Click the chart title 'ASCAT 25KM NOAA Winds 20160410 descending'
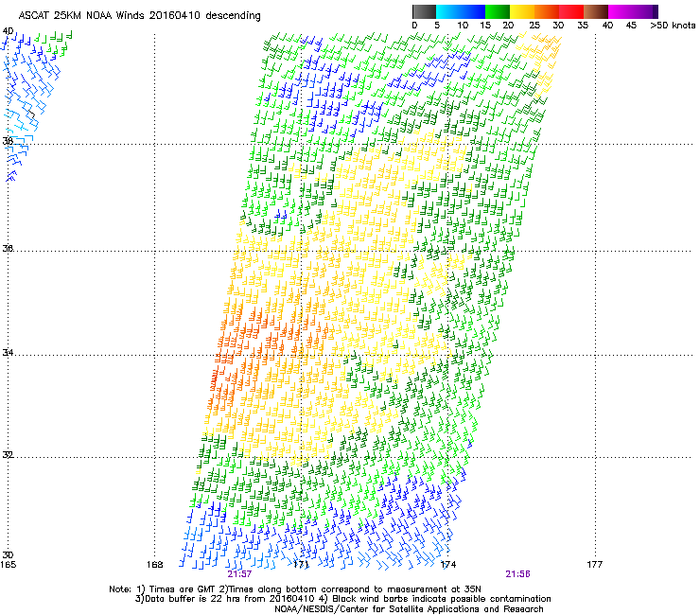Viewport: 700px width, 615px height. pos(139,15)
